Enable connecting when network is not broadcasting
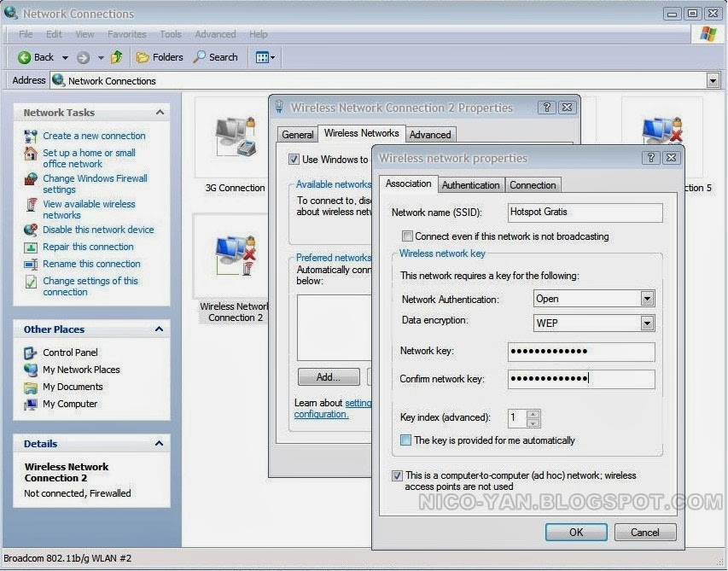Viewport: 728px width, 571px height. click(407, 236)
